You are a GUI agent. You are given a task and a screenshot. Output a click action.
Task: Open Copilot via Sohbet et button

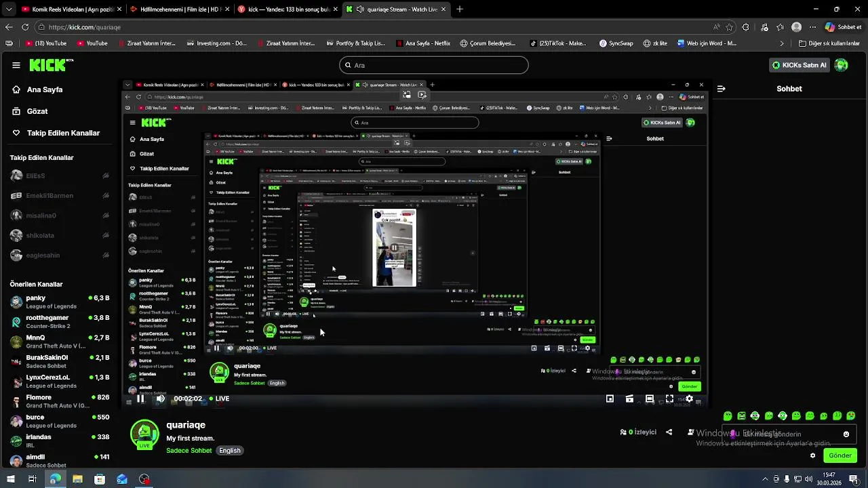coord(844,27)
